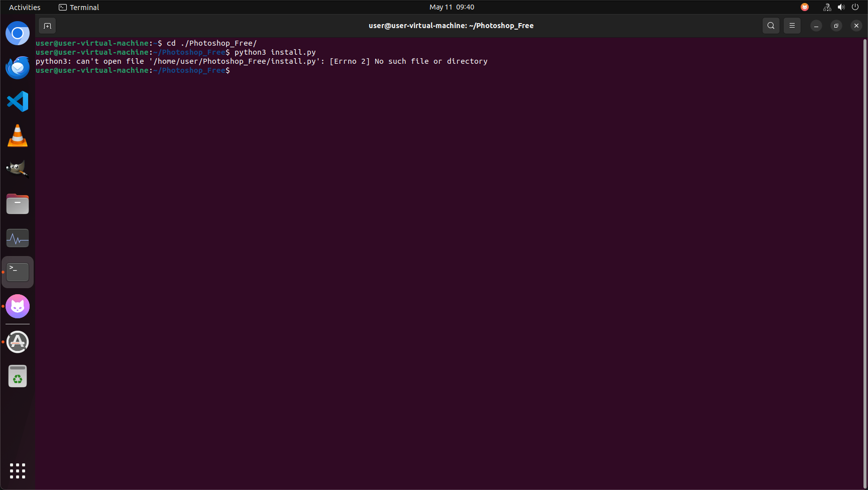The height and width of the screenshot is (490, 868).
Task: Open the Activities overview
Action: coord(25,7)
